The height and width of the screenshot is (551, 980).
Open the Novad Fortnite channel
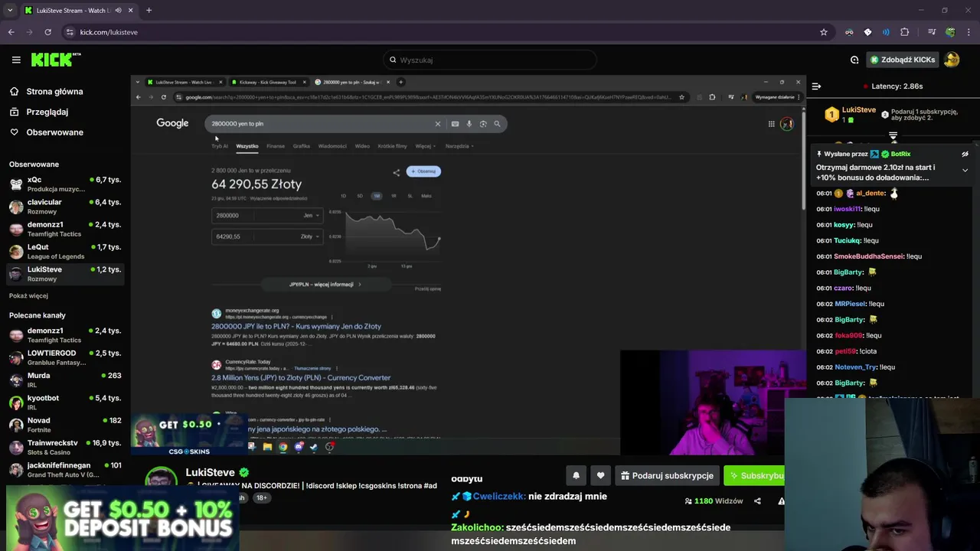pos(65,425)
